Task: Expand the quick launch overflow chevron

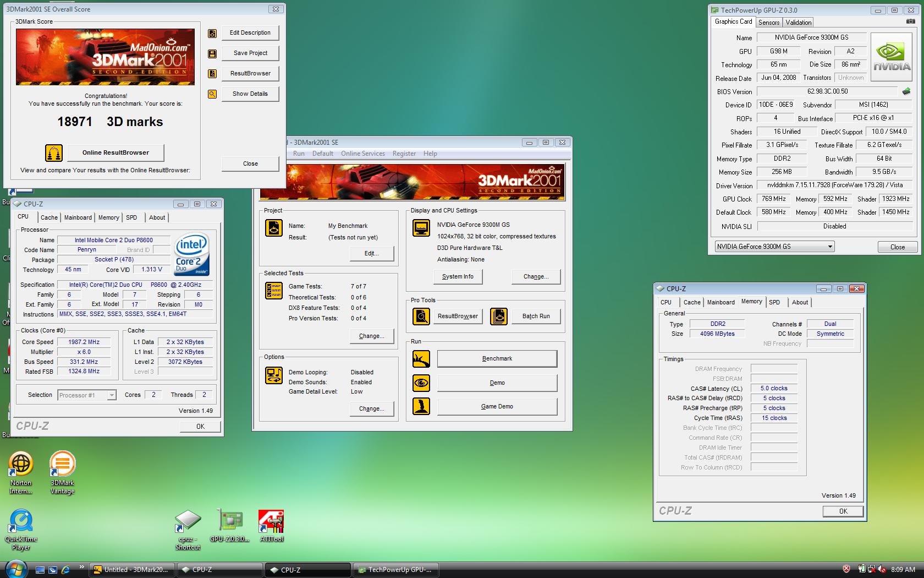Action: [81, 566]
